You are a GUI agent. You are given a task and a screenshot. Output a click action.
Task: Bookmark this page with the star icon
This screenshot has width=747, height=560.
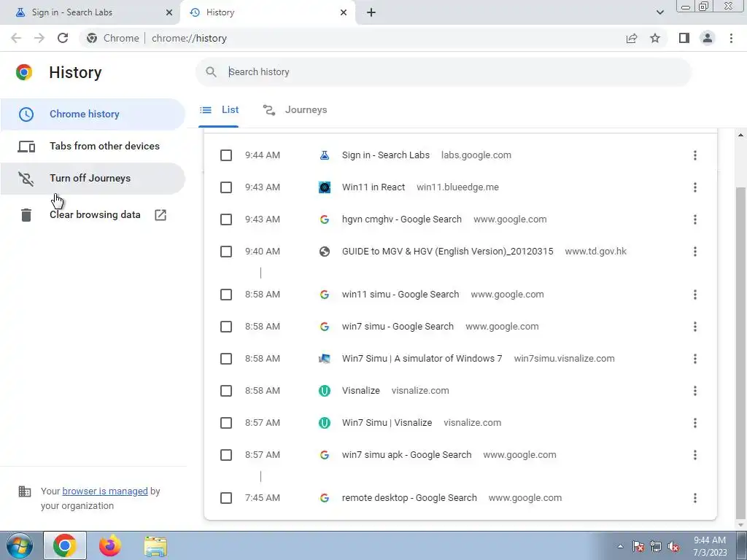655,38
